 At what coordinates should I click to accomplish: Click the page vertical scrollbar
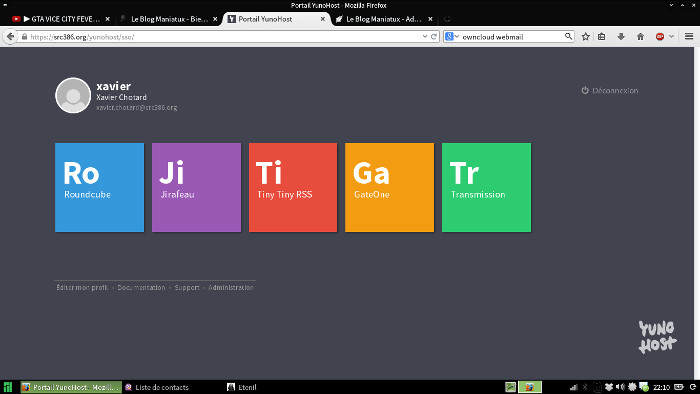pyautogui.click(x=697, y=213)
